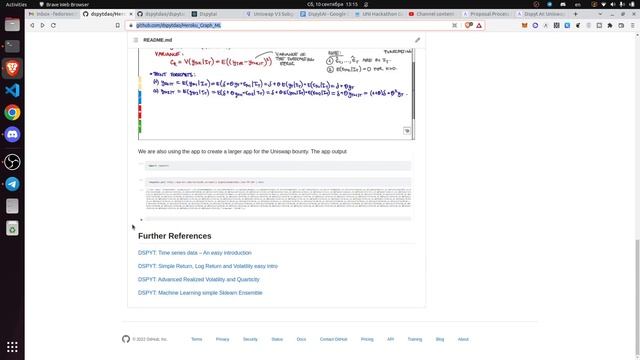Open the tab search dropdown arrow
Screen dimensions: 640x360
[x=600, y=14]
